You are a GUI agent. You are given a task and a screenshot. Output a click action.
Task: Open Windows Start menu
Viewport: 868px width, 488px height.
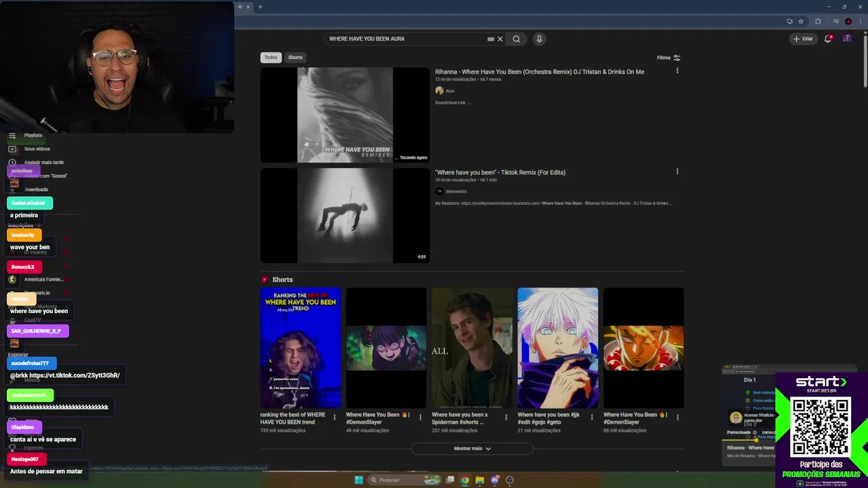pos(359,480)
